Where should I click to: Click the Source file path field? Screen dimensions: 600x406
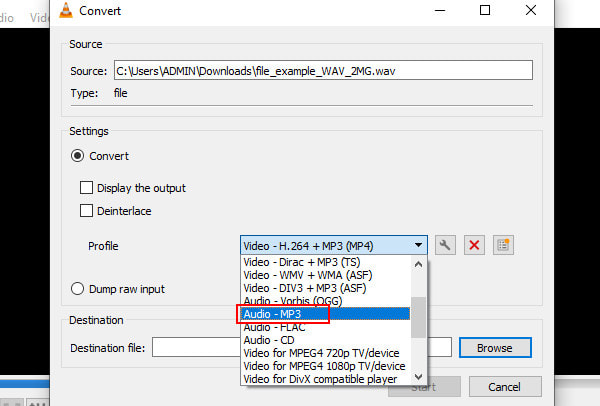[x=323, y=70]
